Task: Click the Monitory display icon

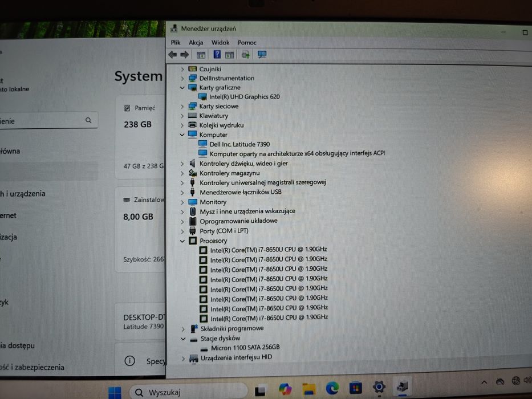Action: (193, 202)
